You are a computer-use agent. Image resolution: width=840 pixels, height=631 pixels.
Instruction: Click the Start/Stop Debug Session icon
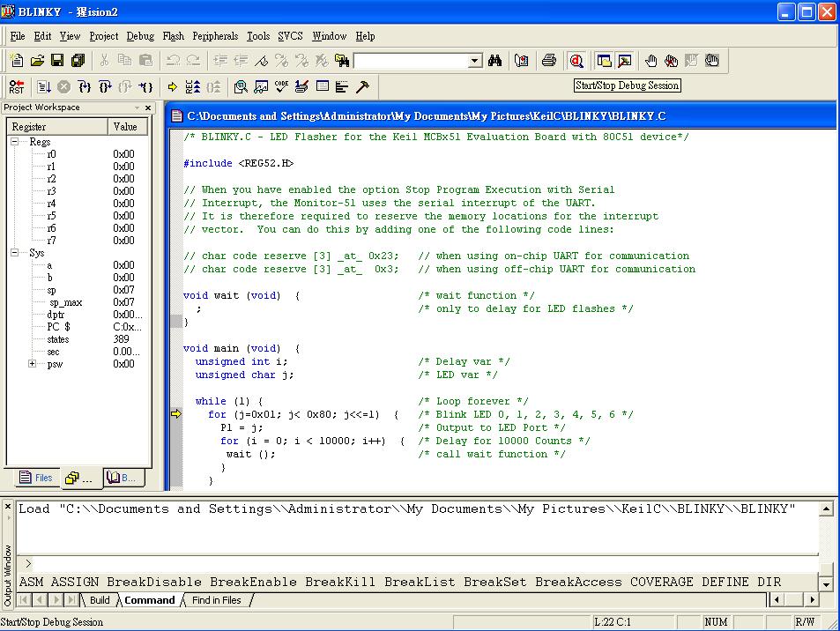pos(576,61)
